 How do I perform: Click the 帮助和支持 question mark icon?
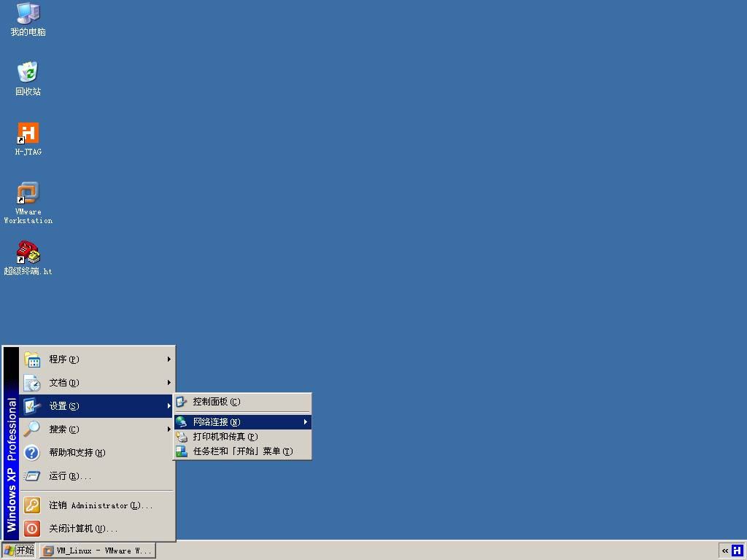click(32, 453)
